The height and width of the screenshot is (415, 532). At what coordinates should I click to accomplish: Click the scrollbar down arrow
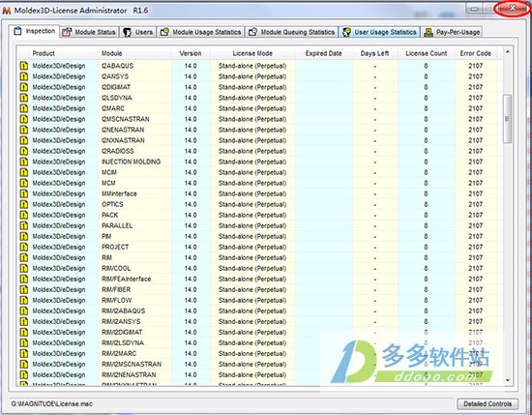tap(508, 380)
